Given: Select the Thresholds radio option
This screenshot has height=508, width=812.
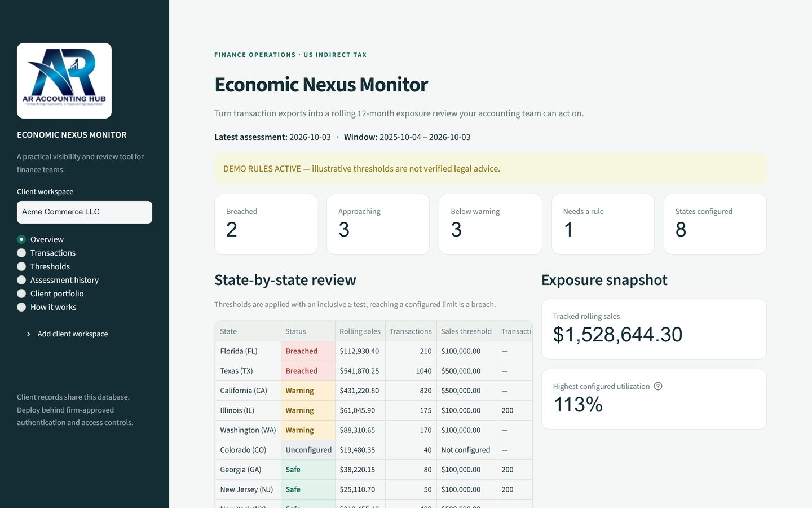Looking at the screenshot, I should (x=21, y=266).
